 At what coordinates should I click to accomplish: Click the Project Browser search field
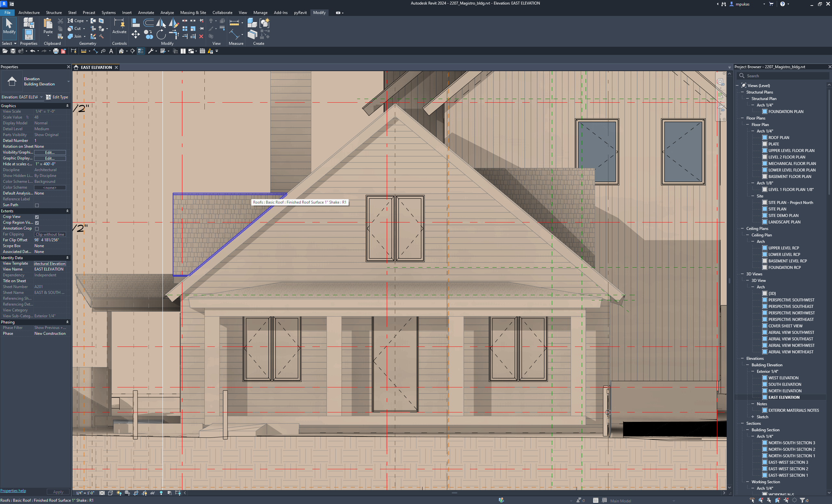(783, 76)
